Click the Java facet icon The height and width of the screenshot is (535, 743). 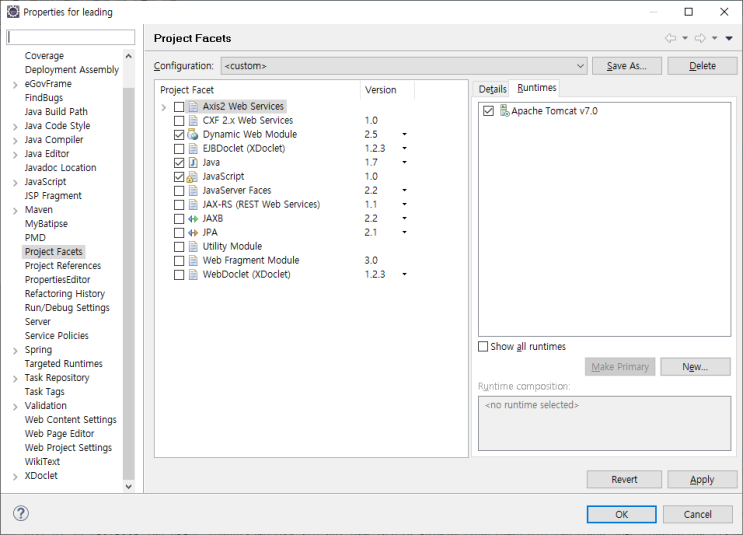click(x=193, y=163)
